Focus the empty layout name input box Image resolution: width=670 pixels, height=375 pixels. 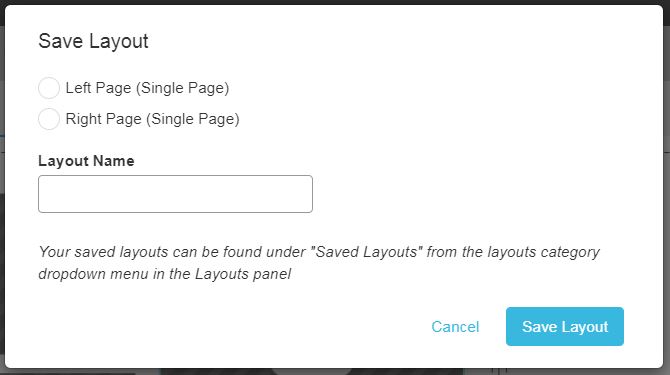(x=175, y=194)
